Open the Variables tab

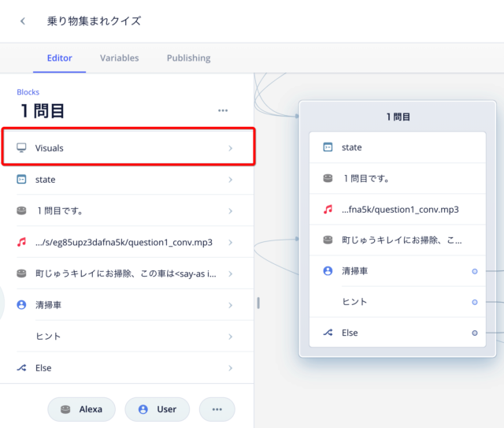coord(119,58)
